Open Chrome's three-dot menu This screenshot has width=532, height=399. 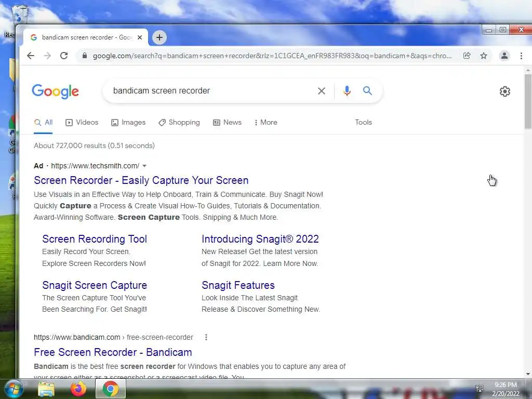pyautogui.click(x=521, y=56)
